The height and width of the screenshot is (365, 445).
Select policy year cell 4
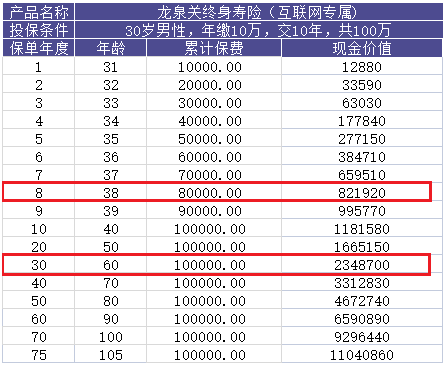pyautogui.click(x=39, y=121)
